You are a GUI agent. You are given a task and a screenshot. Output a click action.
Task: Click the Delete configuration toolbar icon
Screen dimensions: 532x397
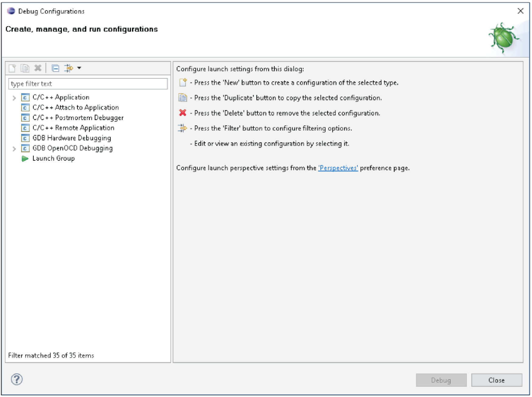coord(38,68)
